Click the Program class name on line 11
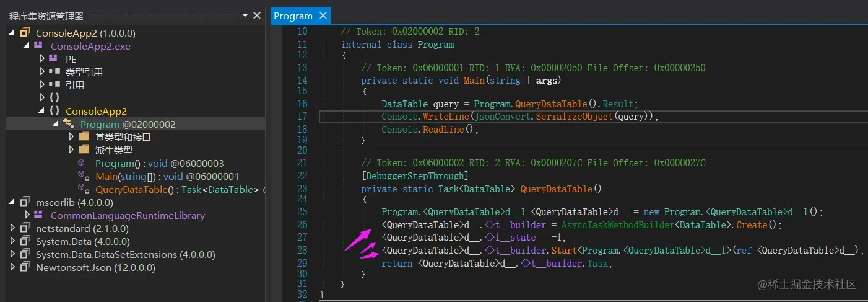Image resolution: width=868 pixels, height=302 pixels. [x=436, y=45]
